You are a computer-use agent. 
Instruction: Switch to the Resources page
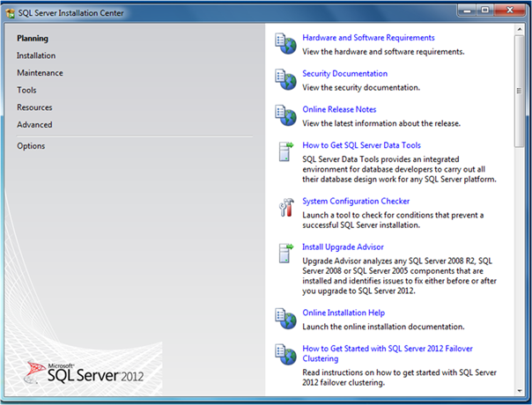pos(34,107)
